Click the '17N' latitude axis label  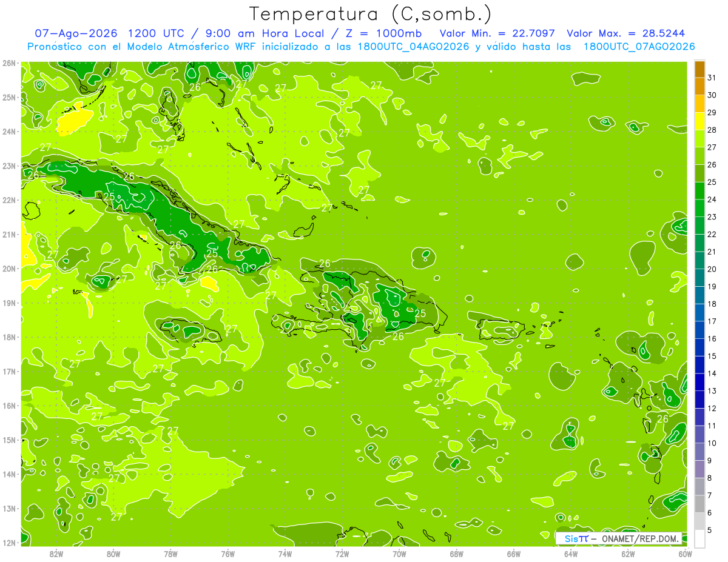[9, 372]
